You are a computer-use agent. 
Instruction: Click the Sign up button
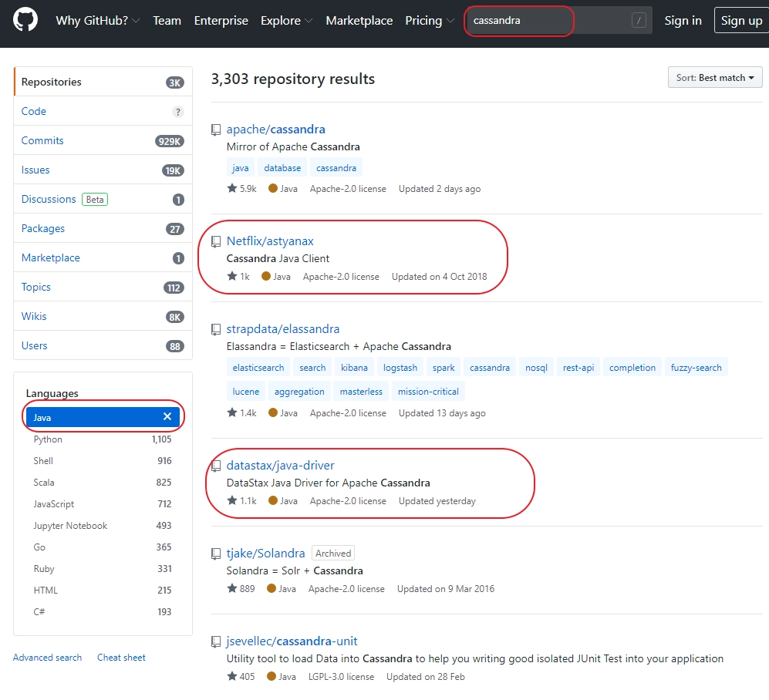click(741, 21)
